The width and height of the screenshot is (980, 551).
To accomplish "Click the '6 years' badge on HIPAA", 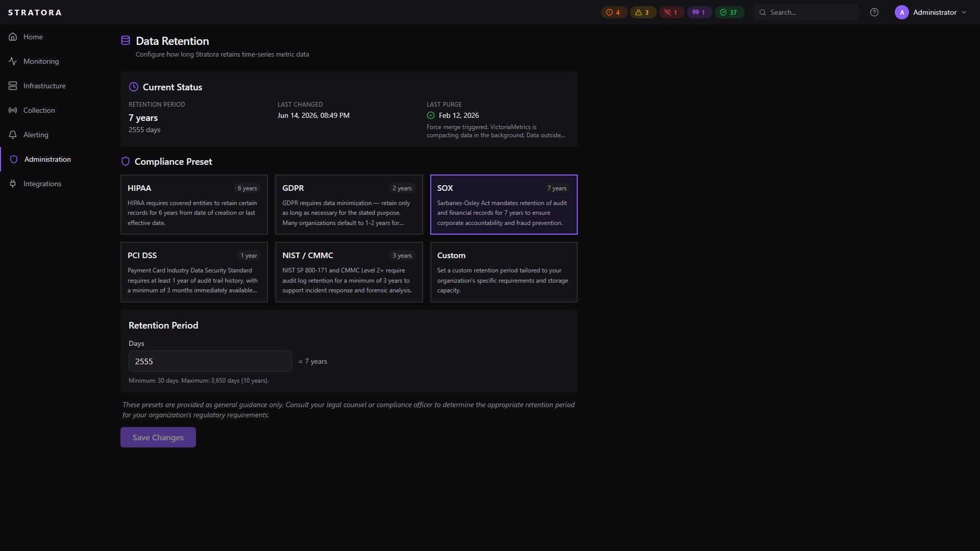I will click(248, 188).
